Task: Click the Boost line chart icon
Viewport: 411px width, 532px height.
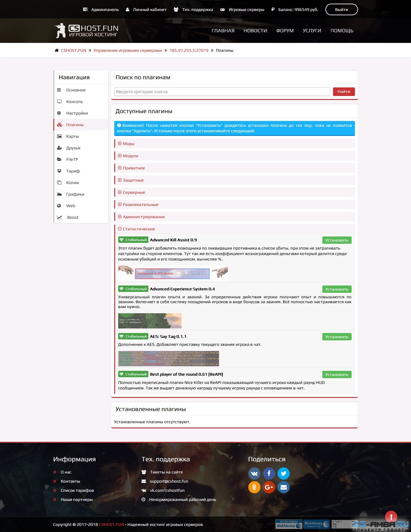Action: (60, 217)
